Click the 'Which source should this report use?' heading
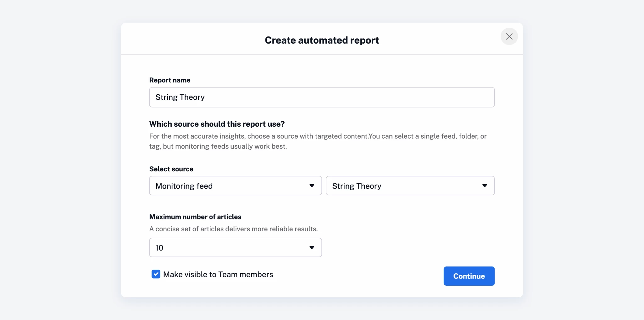This screenshot has height=320, width=644. click(217, 124)
